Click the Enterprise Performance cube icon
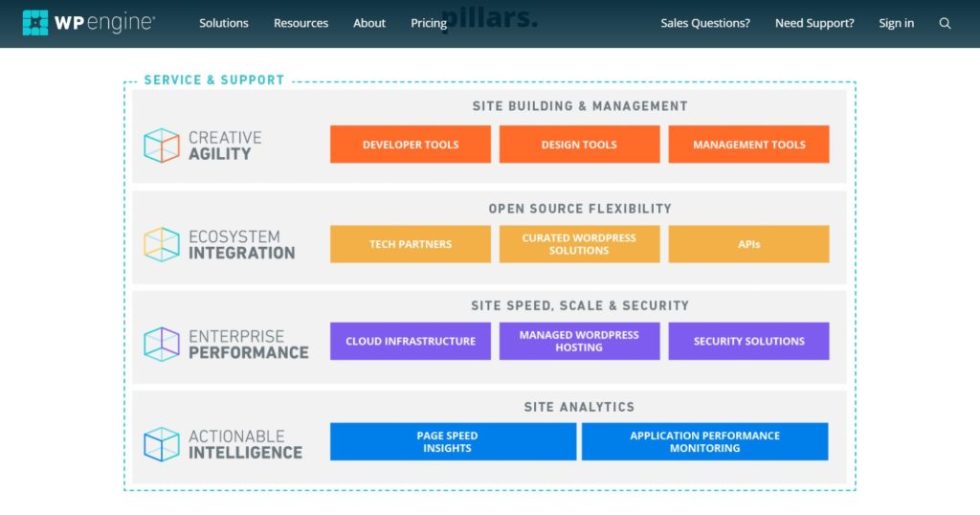980x515 pixels. (x=162, y=344)
